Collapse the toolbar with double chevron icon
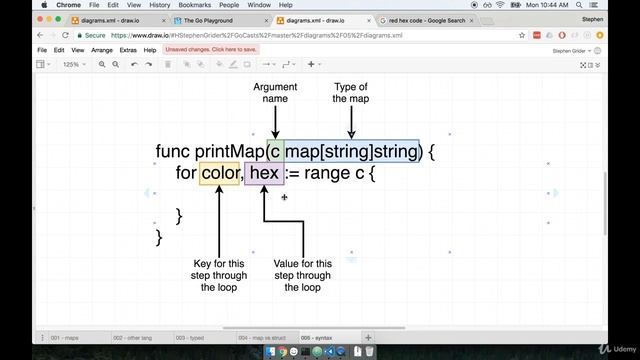640x360 pixels. coord(598,65)
